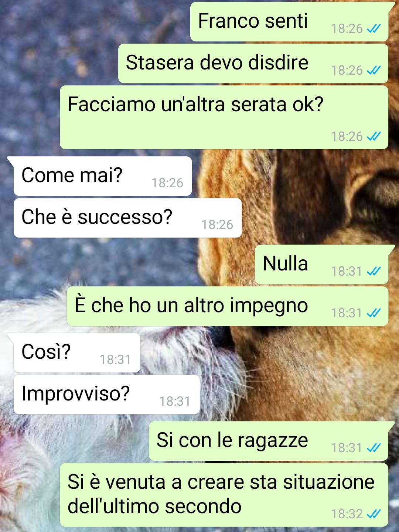Image resolution: width=399 pixels, height=532 pixels.
Task: Tap the blue double-check on 'Stasera devo disdire'
Action: 374,70
